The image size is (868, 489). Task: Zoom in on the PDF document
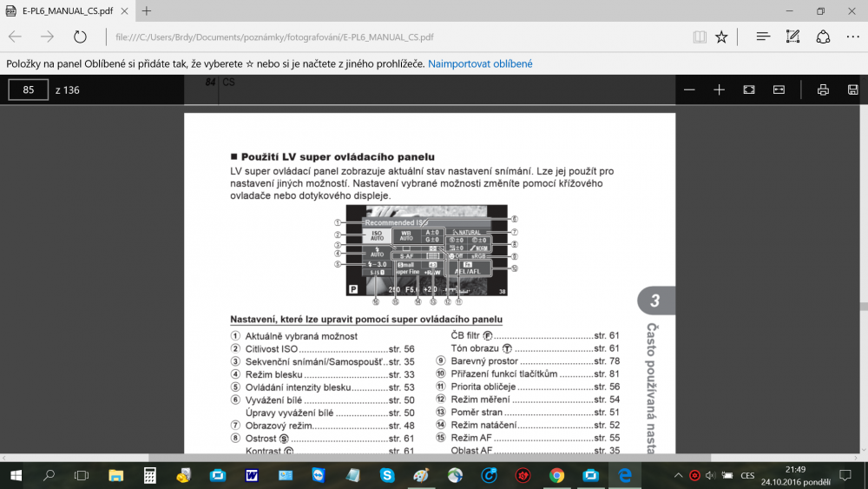[x=719, y=89]
